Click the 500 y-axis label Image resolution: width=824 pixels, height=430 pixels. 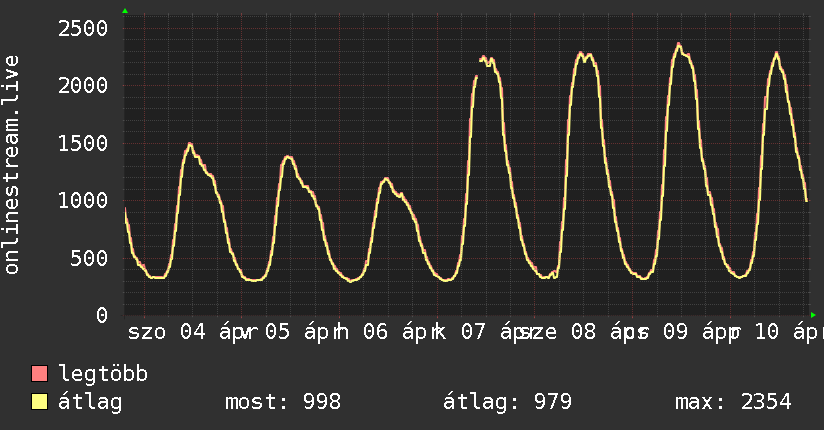[x=89, y=258]
